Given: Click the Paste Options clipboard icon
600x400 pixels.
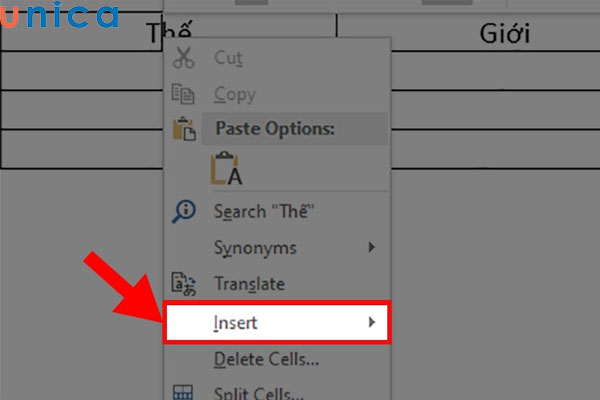Looking at the screenshot, I should (183, 130).
